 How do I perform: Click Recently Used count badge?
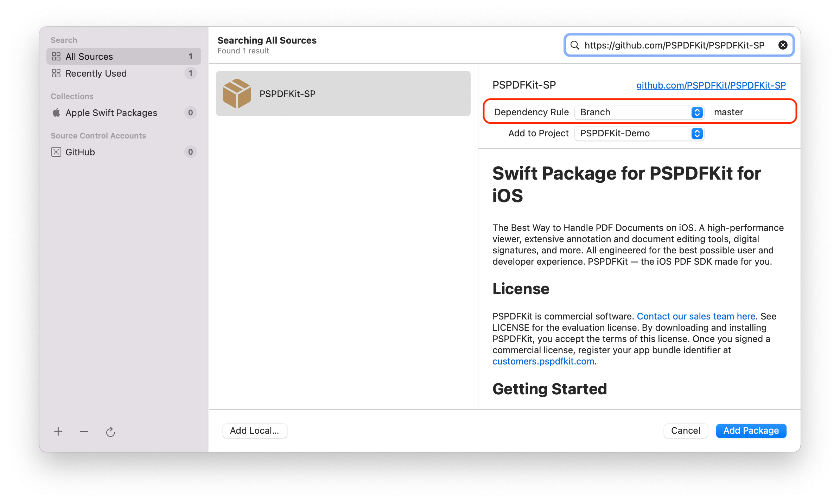[190, 73]
